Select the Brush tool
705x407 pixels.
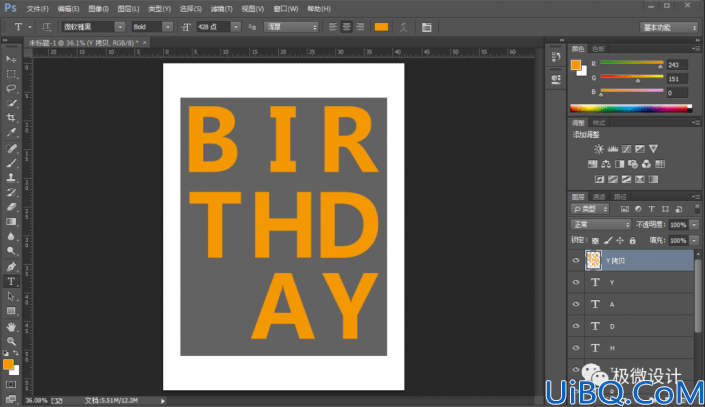[11, 163]
